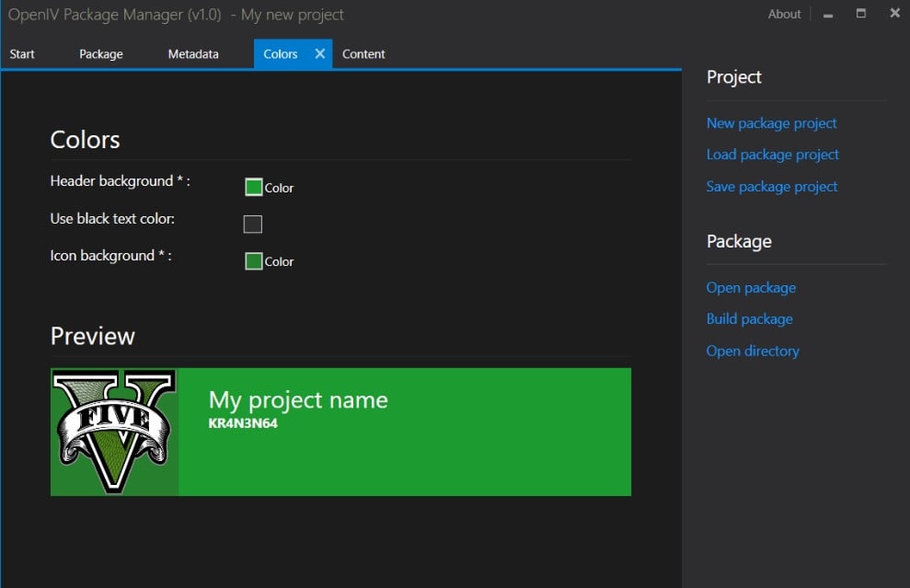Viewport: 910px width, 588px height.
Task: Enable the Use black text color checkbox
Action: [252, 224]
